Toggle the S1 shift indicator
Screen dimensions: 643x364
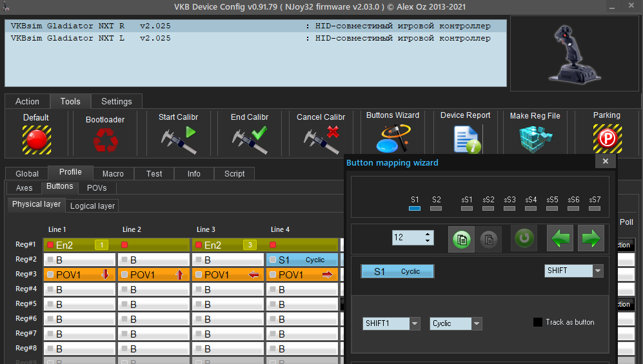pos(415,208)
